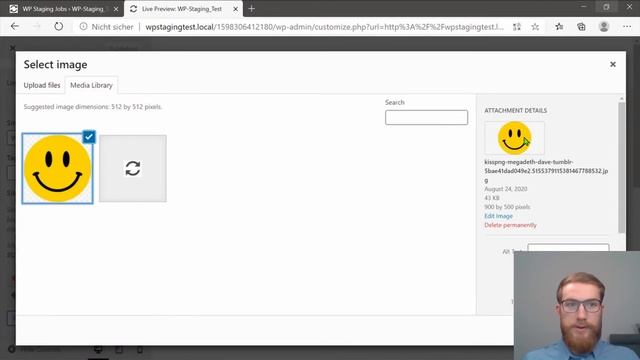Deselect the smiley image checkmark

point(89,136)
